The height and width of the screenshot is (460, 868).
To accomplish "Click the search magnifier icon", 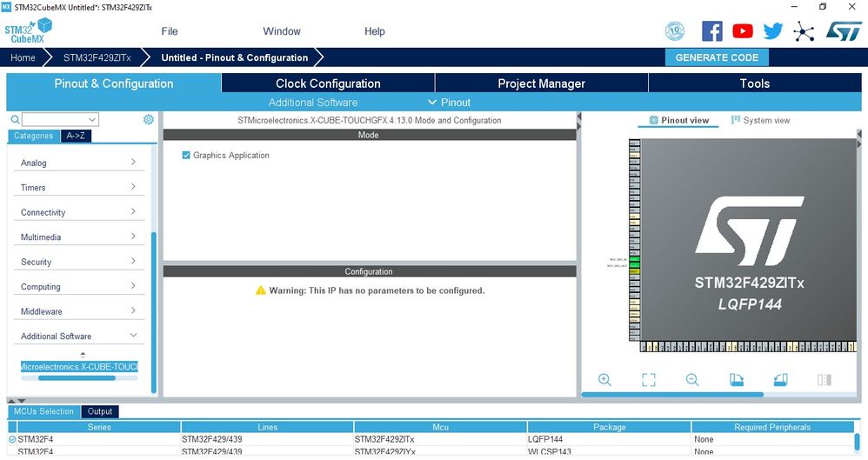I will tap(15, 120).
